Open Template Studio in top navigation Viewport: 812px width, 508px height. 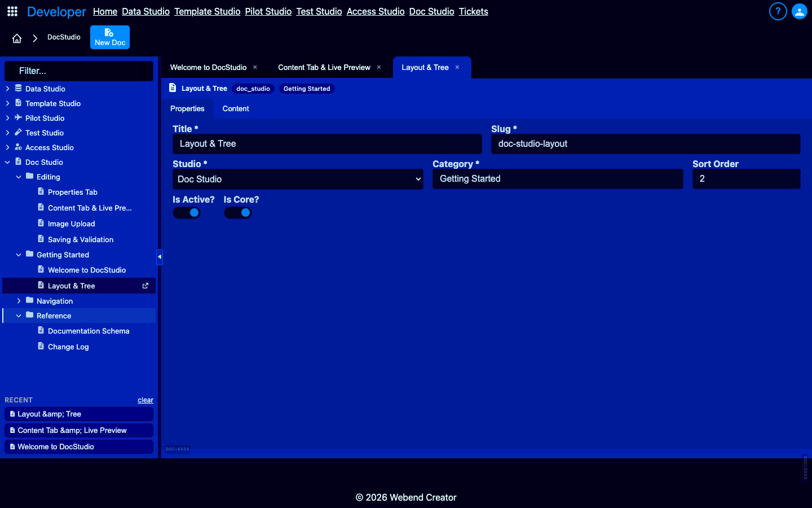(x=207, y=11)
